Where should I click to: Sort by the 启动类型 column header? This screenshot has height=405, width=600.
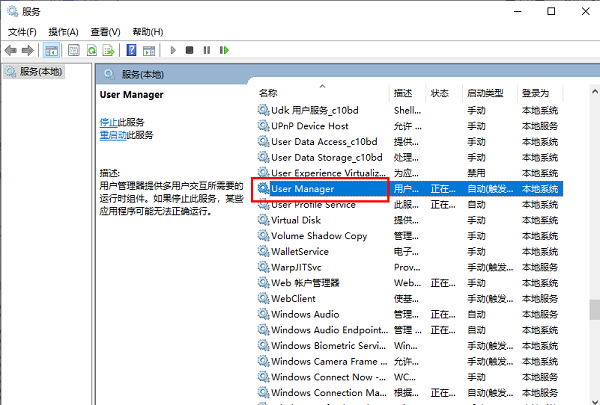point(487,93)
